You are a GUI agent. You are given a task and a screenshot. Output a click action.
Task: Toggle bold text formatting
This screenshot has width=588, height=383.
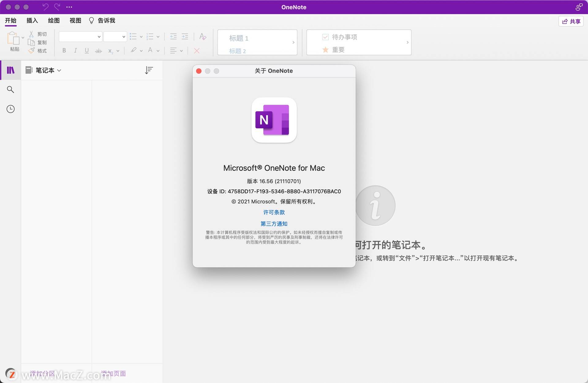[x=64, y=50]
